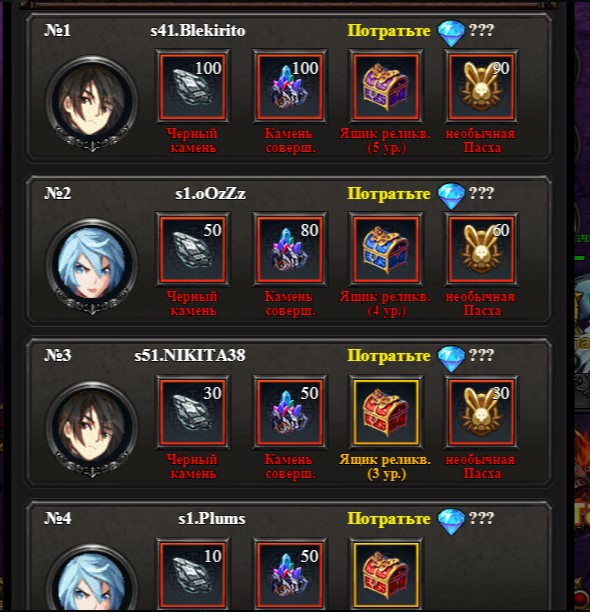Click the s51.NIKITA38 player name
This screenshot has width=590, height=612.
[190, 356]
